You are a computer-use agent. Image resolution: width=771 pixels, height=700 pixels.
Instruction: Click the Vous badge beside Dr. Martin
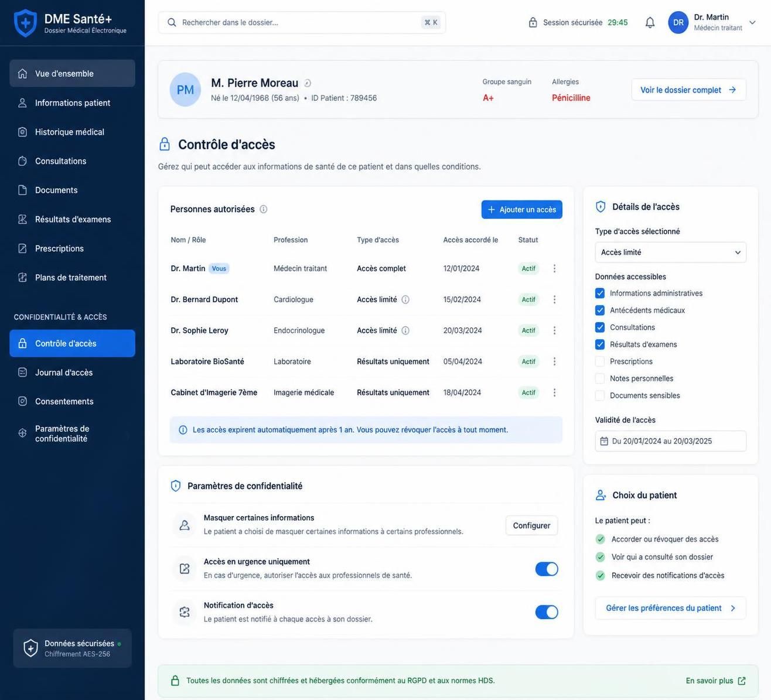click(x=219, y=268)
